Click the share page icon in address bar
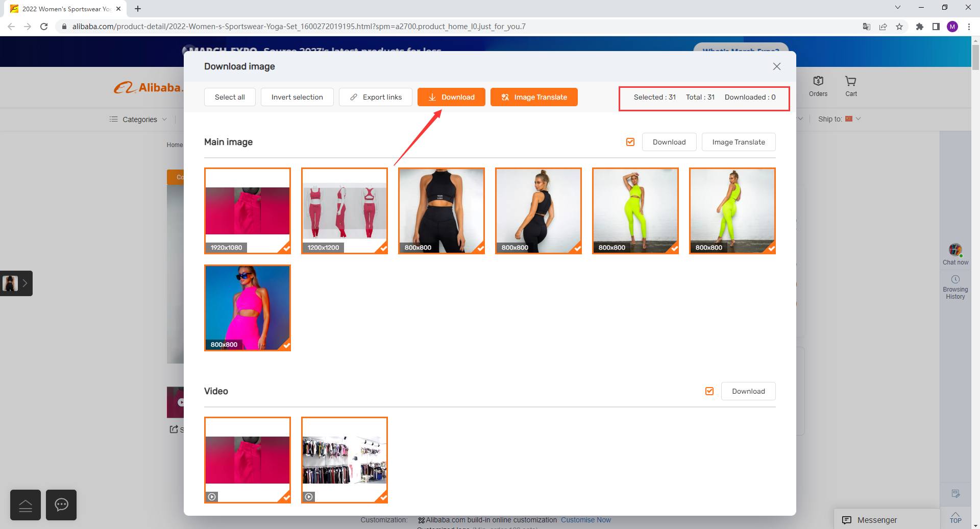 coord(883,27)
